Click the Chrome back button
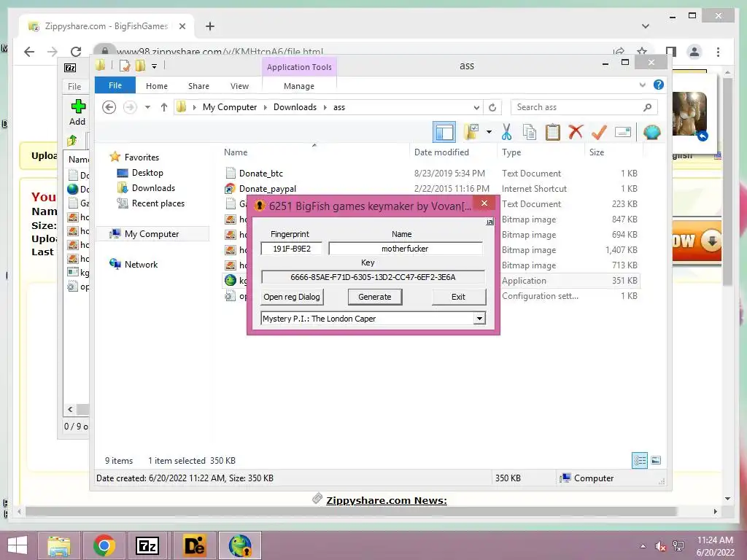Screen dimensions: 747x560 click(29, 52)
